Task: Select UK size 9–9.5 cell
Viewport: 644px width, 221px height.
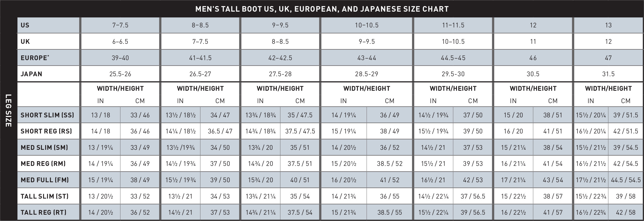Action: (366, 42)
